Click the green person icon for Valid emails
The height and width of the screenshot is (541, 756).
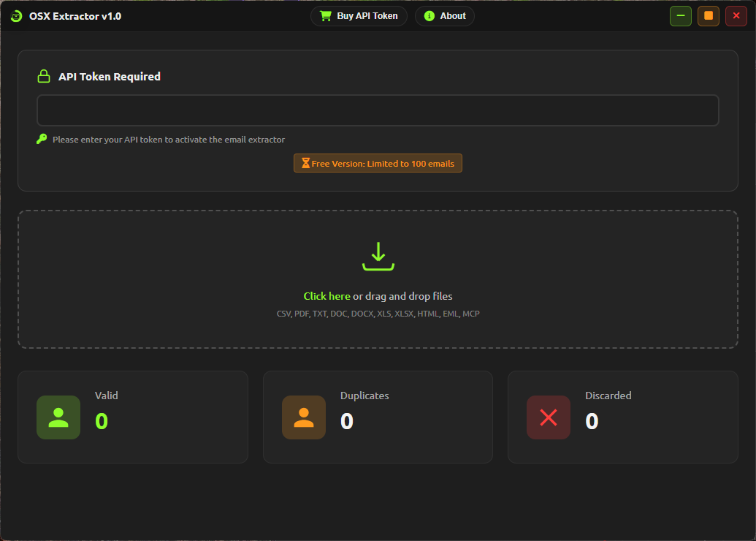[x=58, y=417]
